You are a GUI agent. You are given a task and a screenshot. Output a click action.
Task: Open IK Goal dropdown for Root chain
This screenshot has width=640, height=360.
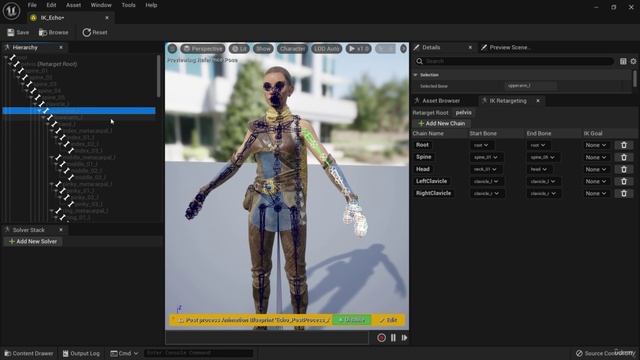tap(596, 145)
